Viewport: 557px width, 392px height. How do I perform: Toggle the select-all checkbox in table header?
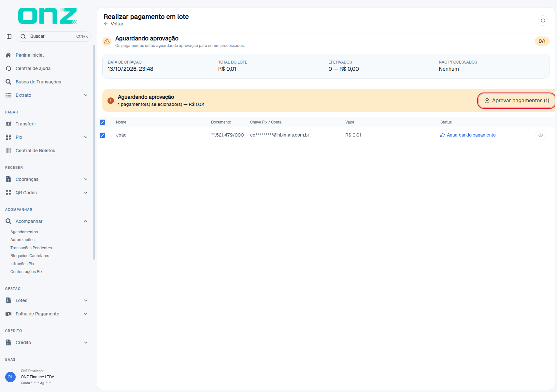[102, 122]
